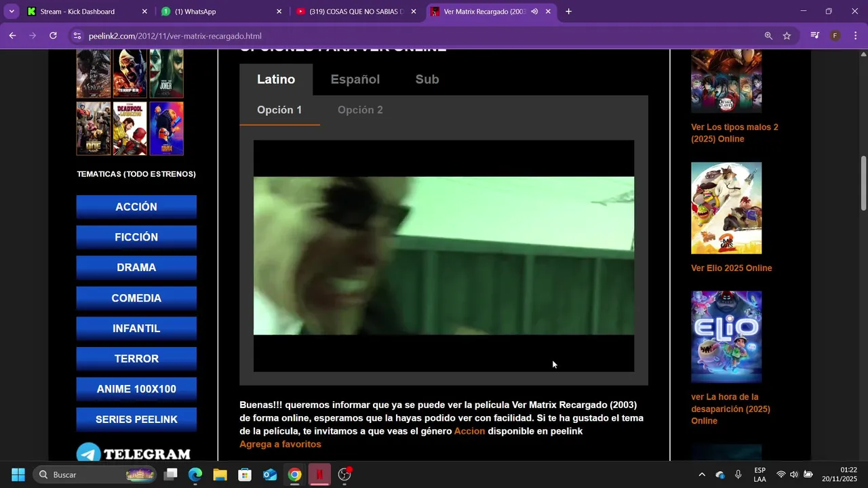Open the Terrifier 3 movie poster
Screen dimensions: 868x488
130,73
